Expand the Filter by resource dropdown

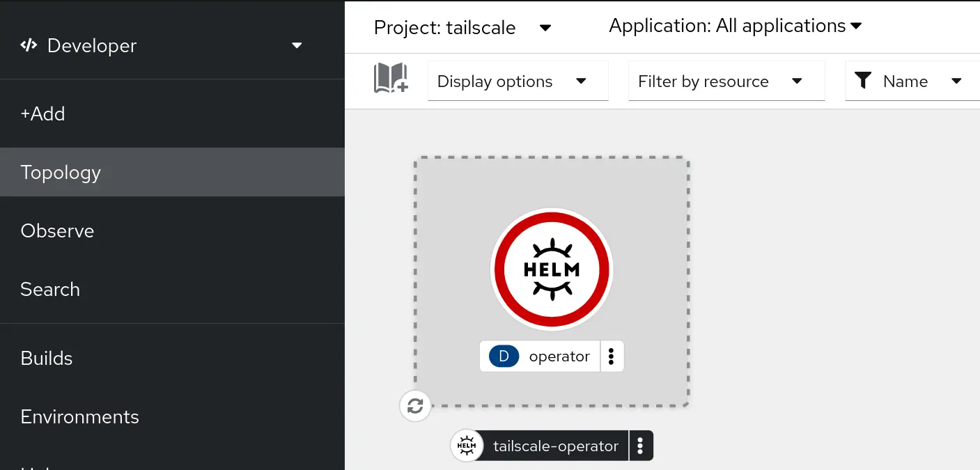tap(726, 81)
